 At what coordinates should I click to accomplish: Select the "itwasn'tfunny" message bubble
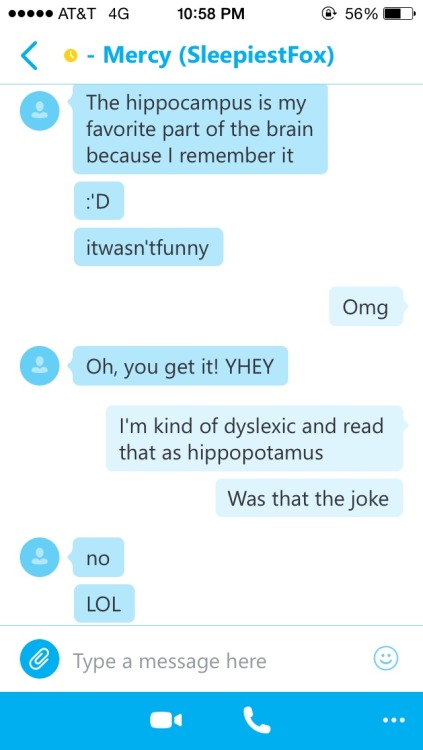pos(148,247)
